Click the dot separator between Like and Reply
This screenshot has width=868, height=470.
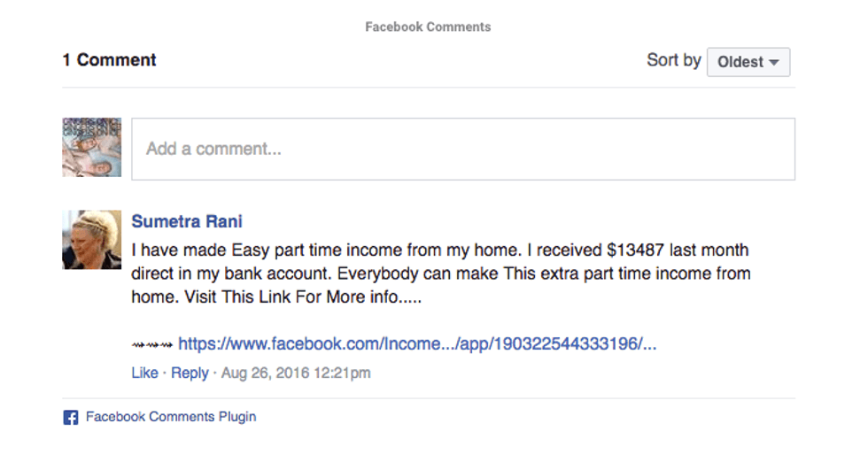[x=165, y=373]
